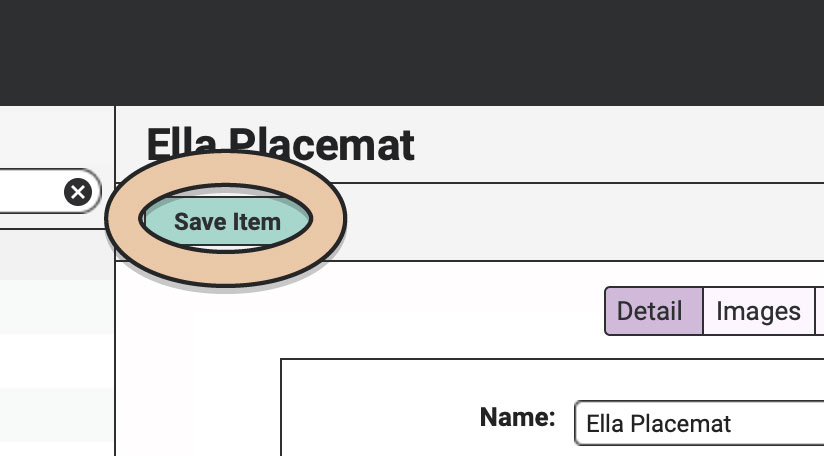Open the partially visible tab after Images
The width and height of the screenshot is (824, 456).
(819, 311)
